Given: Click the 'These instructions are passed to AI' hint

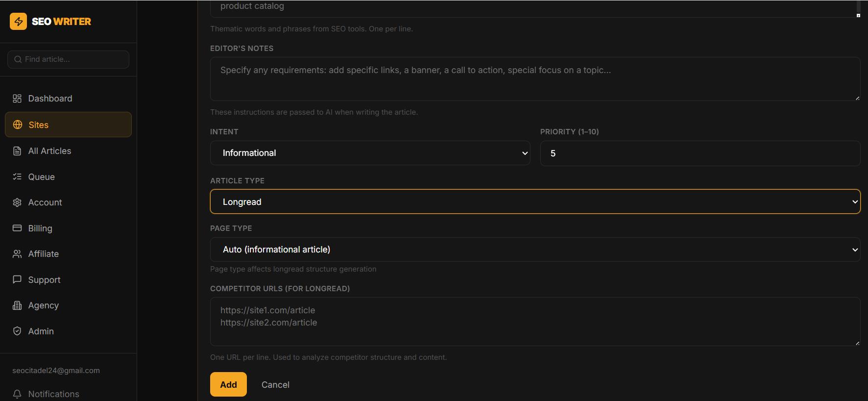Looking at the screenshot, I should pos(314,112).
